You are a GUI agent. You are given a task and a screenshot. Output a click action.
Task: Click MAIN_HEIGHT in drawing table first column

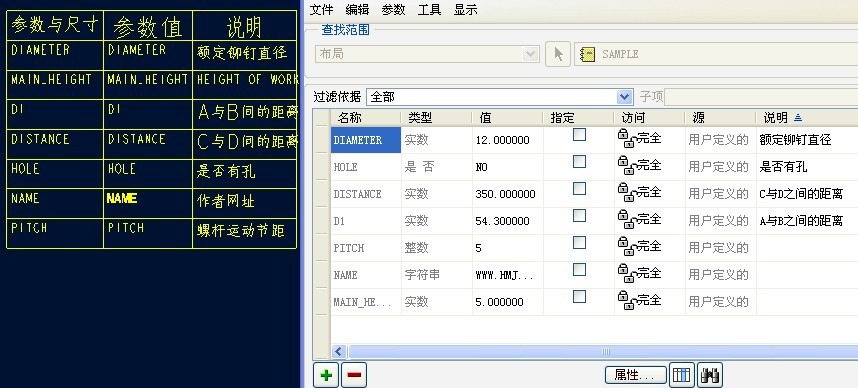point(51,79)
